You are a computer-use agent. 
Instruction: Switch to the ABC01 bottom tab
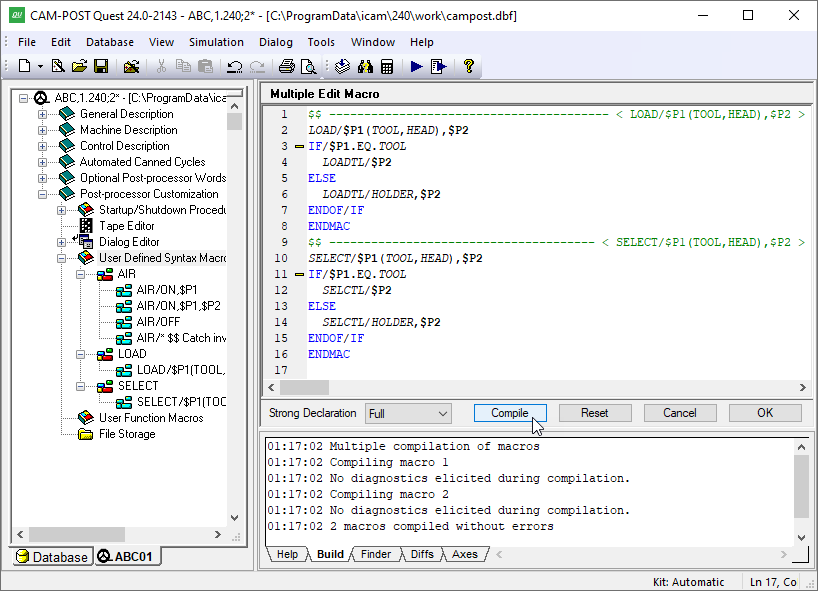pos(126,557)
